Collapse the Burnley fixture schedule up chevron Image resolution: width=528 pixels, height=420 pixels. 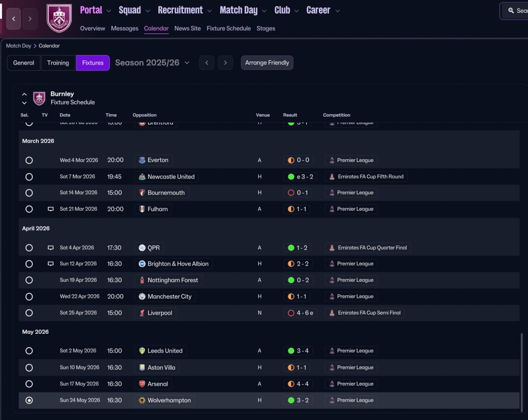[x=24, y=94]
